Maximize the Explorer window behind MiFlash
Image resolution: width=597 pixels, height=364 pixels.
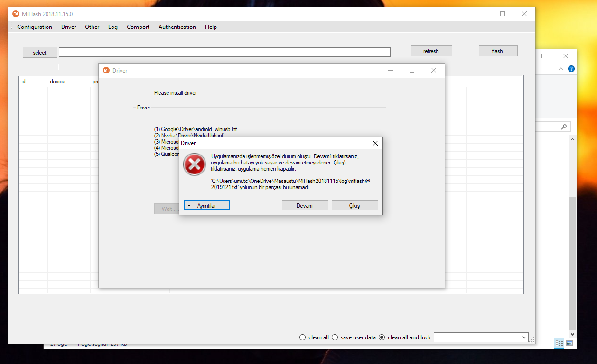tap(544, 56)
